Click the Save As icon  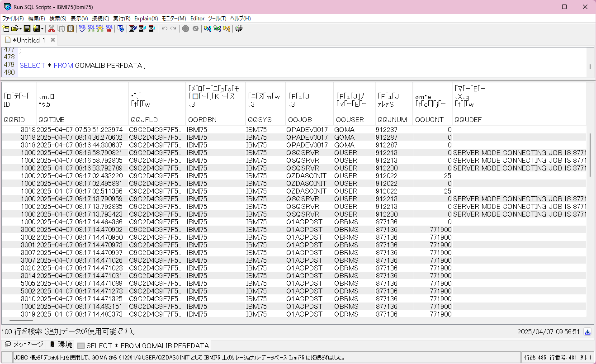36,28
